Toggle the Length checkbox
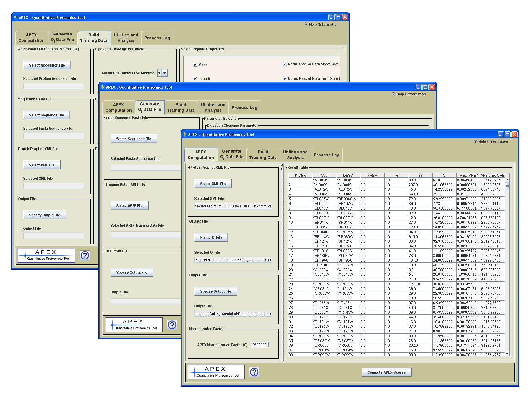532x399 pixels. point(195,79)
